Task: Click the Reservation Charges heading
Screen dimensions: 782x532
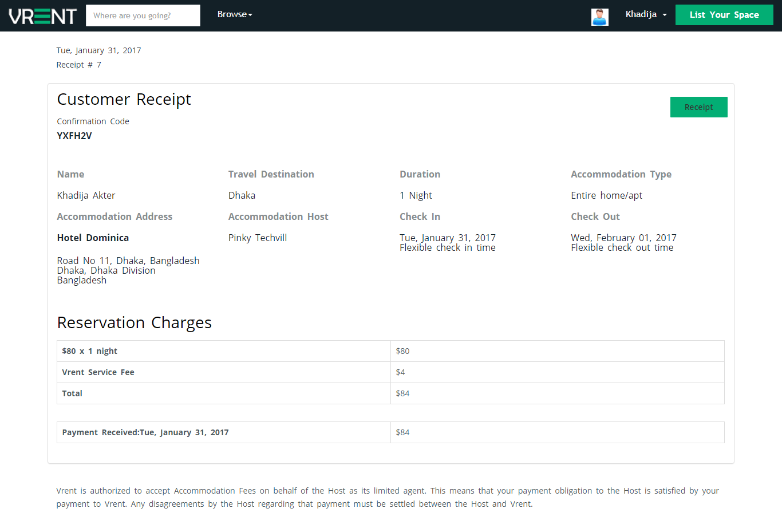Action: [135, 323]
